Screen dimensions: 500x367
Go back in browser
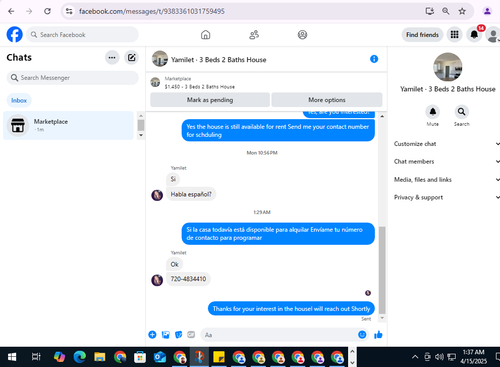(x=11, y=11)
